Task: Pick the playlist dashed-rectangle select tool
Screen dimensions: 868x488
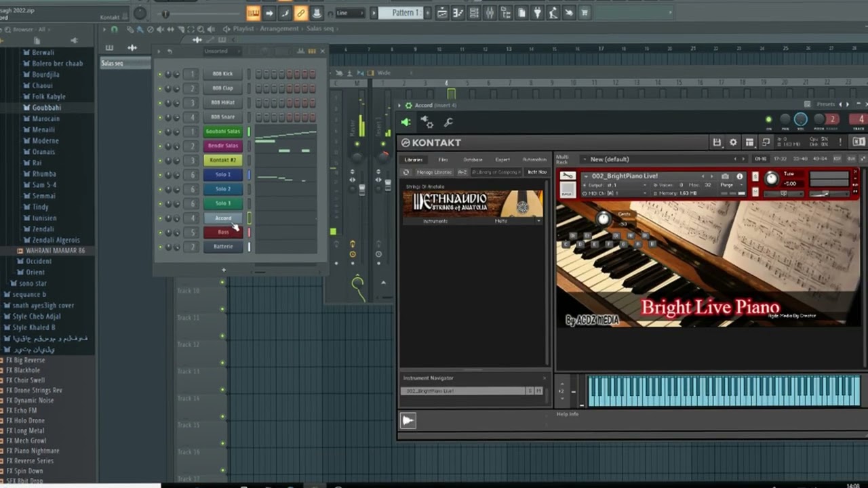Action: tap(191, 29)
